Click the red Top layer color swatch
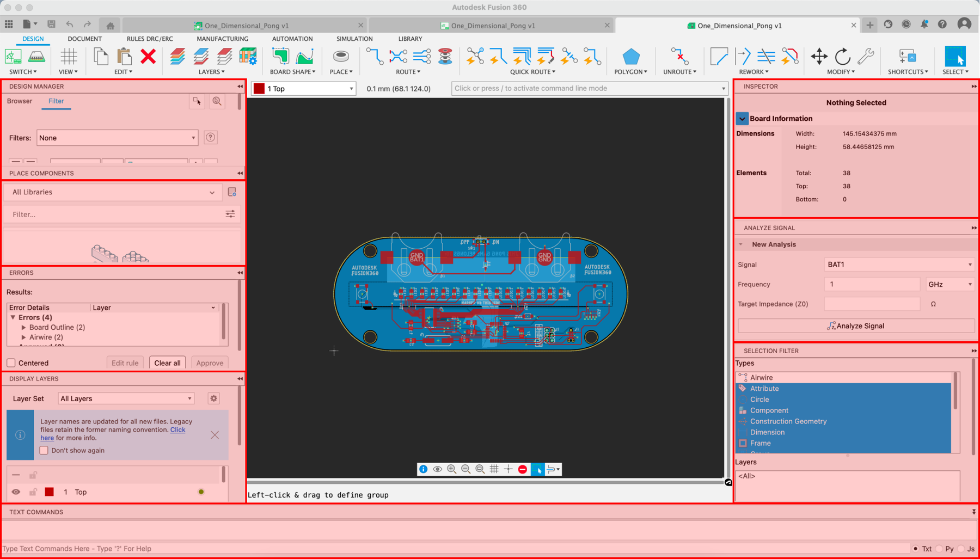 tap(50, 492)
